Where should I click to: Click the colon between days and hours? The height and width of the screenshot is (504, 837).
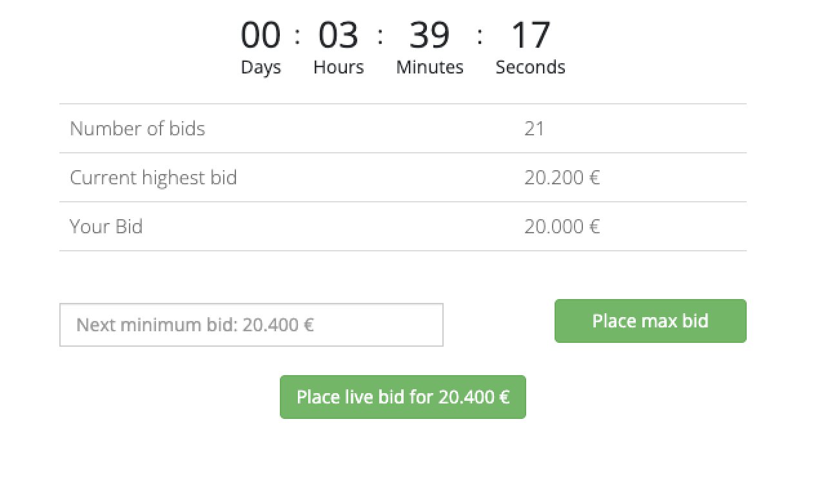tap(297, 35)
